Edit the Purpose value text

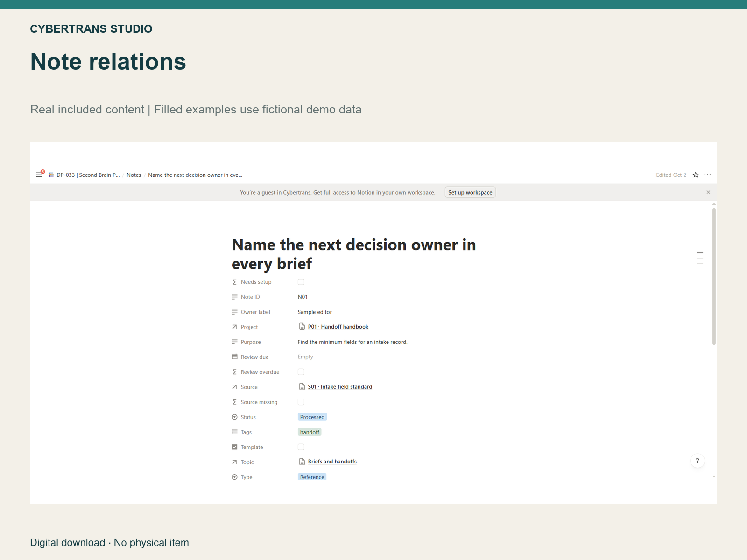[352, 342]
